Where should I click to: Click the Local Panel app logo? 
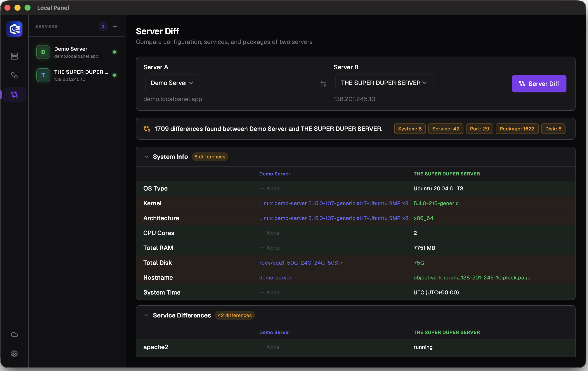(14, 29)
